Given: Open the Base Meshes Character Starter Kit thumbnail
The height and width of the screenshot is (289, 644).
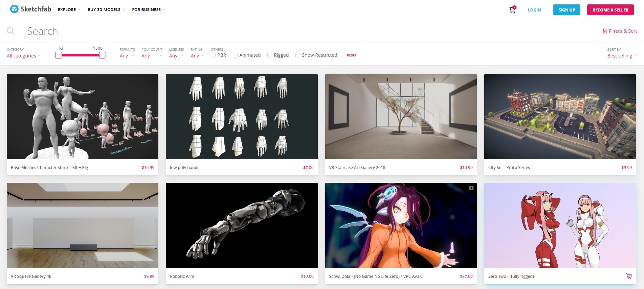Looking at the screenshot, I should tap(83, 117).
